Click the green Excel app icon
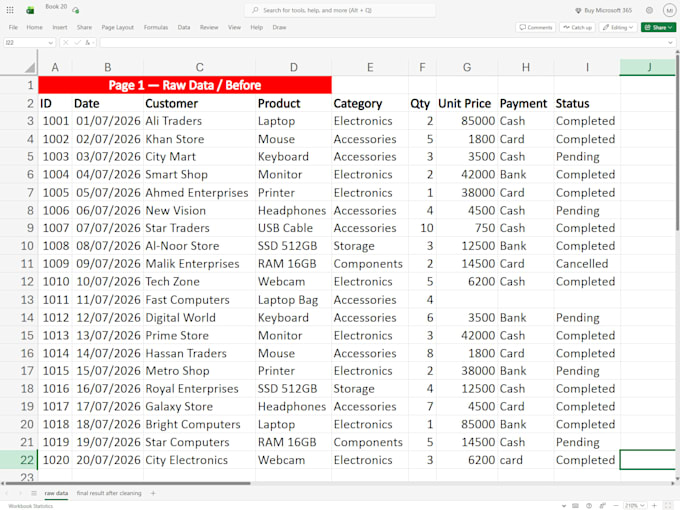 coord(30,10)
